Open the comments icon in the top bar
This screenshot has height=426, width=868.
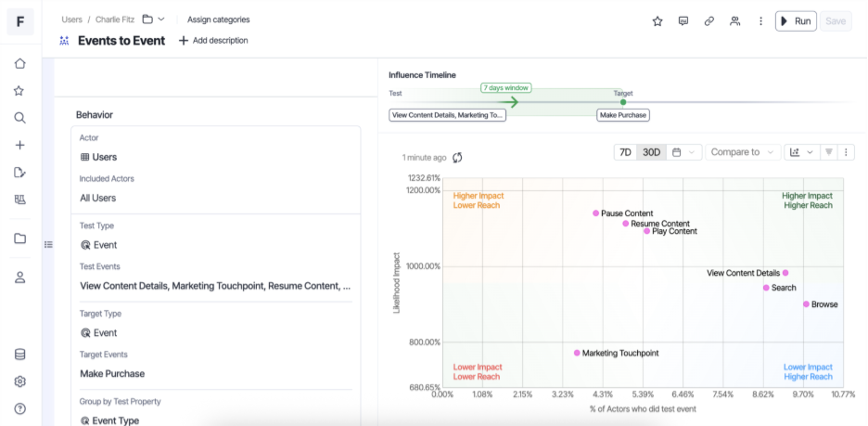pos(683,20)
